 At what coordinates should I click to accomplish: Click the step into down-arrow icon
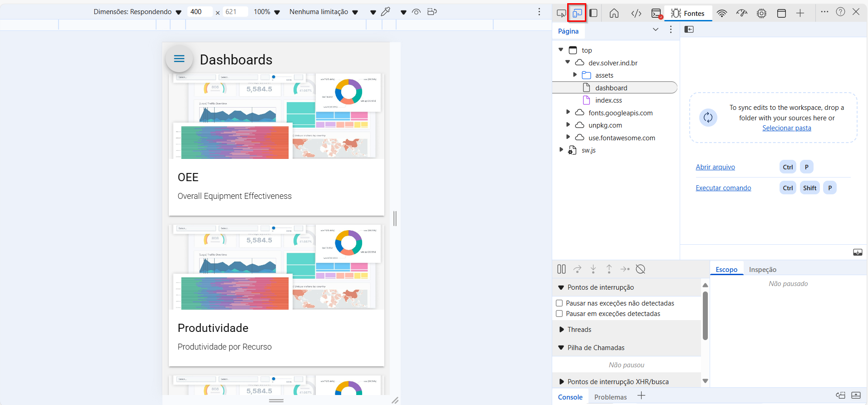point(593,269)
